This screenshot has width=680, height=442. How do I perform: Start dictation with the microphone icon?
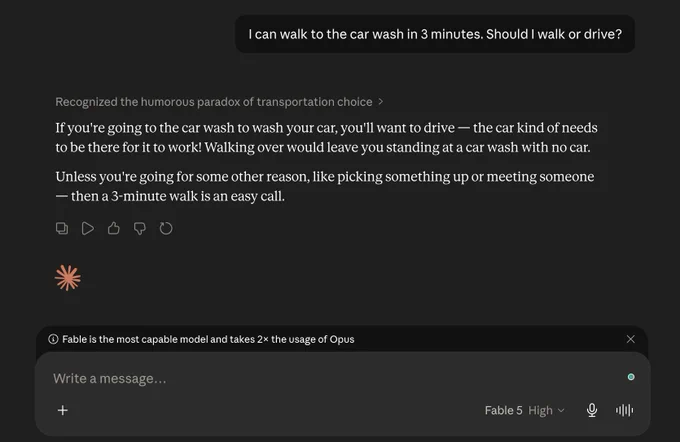[592, 410]
